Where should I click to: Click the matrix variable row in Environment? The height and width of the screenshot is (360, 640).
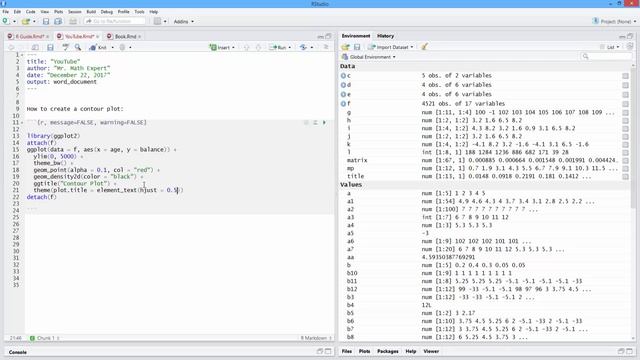coord(485,160)
